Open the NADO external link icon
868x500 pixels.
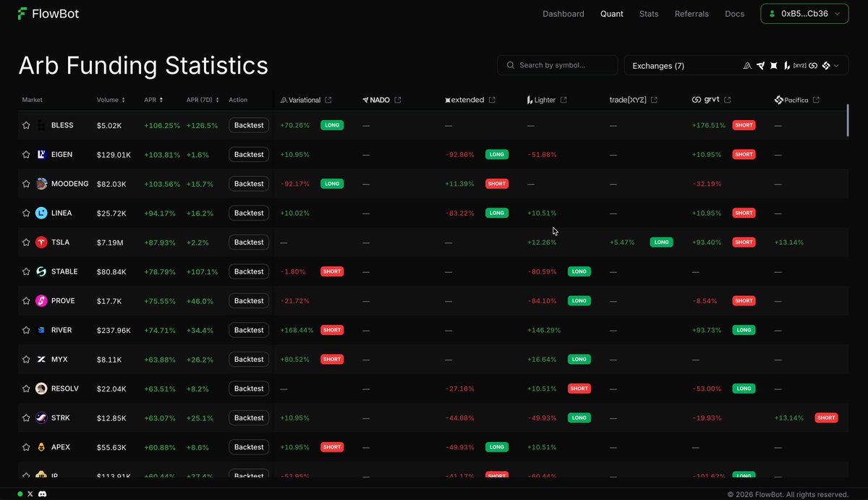click(398, 100)
